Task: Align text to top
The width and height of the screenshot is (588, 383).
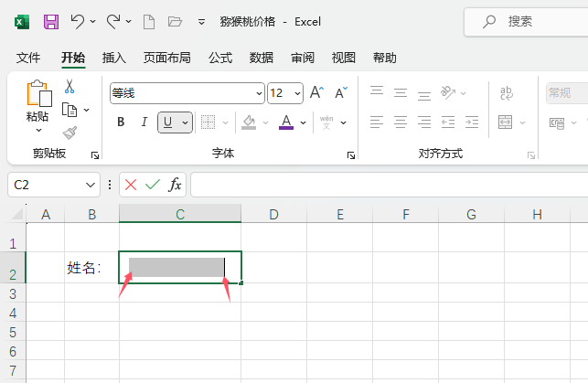Action: pyautogui.click(x=377, y=91)
